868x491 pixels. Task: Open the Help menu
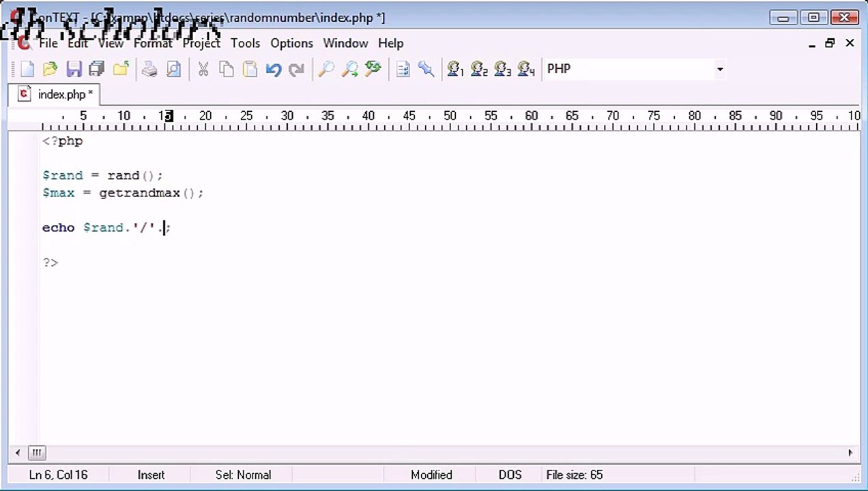[390, 43]
